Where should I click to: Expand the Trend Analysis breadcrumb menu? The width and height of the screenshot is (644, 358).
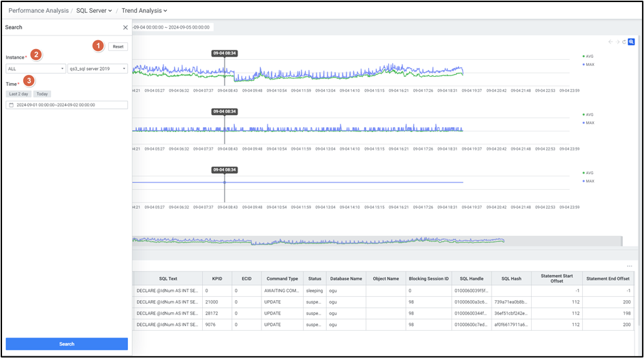[144, 11]
